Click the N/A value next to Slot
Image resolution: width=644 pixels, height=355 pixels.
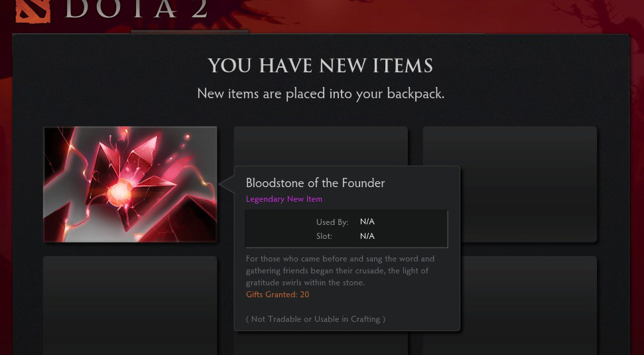click(x=367, y=236)
